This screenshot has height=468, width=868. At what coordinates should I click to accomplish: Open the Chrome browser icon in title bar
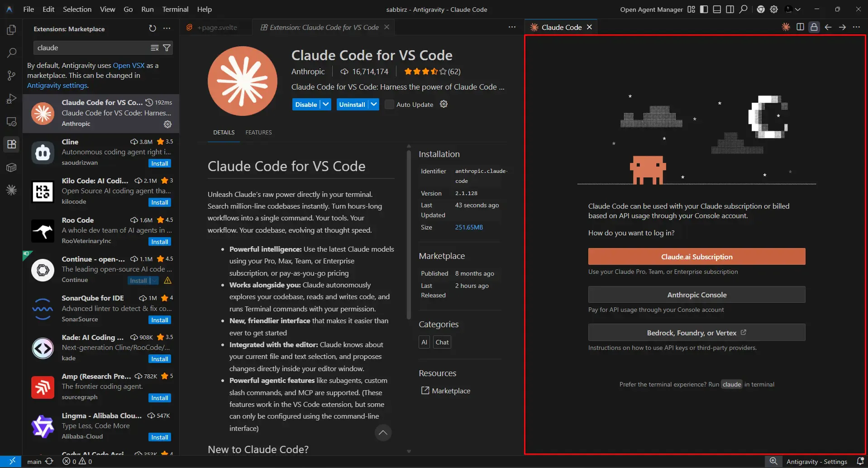[761, 9]
